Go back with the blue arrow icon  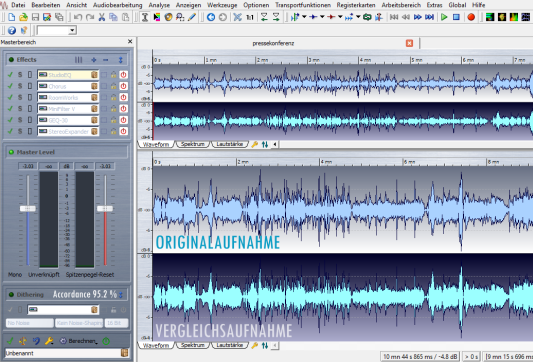point(211,17)
